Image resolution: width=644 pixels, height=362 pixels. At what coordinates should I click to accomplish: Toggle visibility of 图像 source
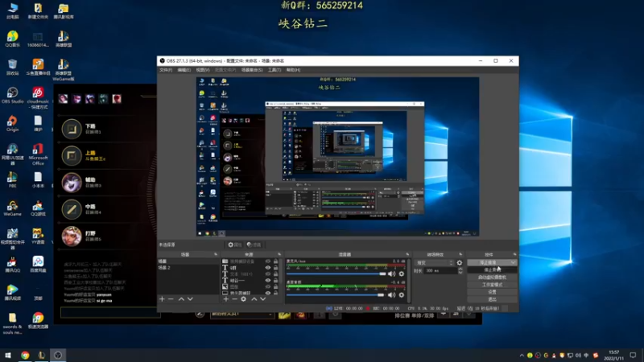pos(268,286)
